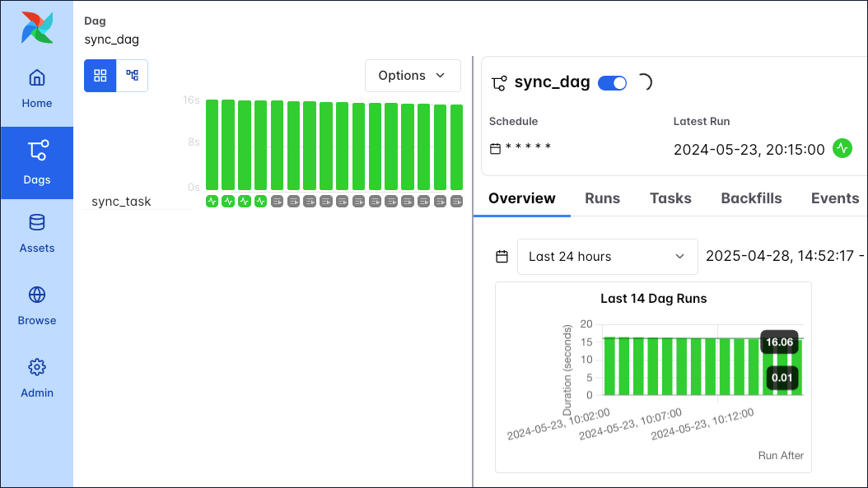Open the Backfills tab
This screenshot has height=488, width=868.
click(x=751, y=198)
